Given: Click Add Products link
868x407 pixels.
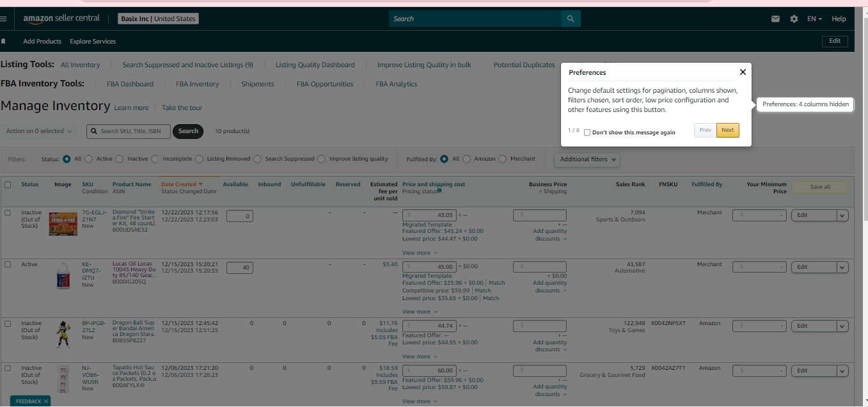Looking at the screenshot, I should pos(42,41).
